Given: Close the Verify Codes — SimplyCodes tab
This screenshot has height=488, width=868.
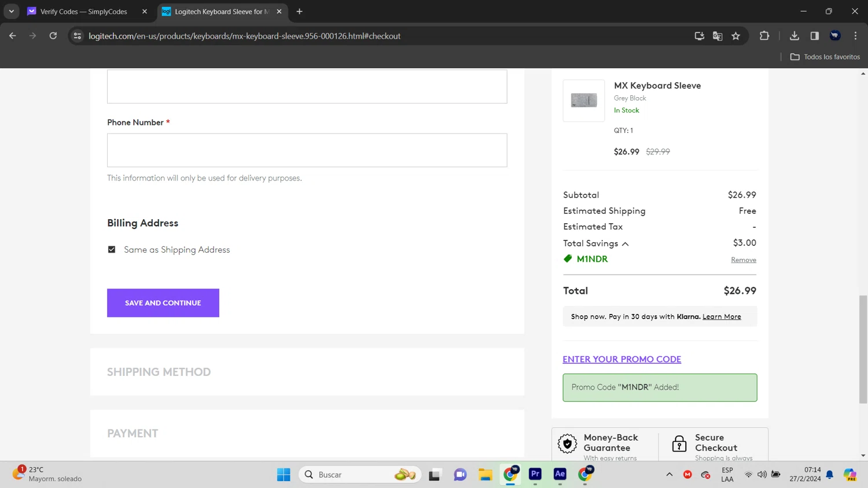Looking at the screenshot, I should point(145,12).
